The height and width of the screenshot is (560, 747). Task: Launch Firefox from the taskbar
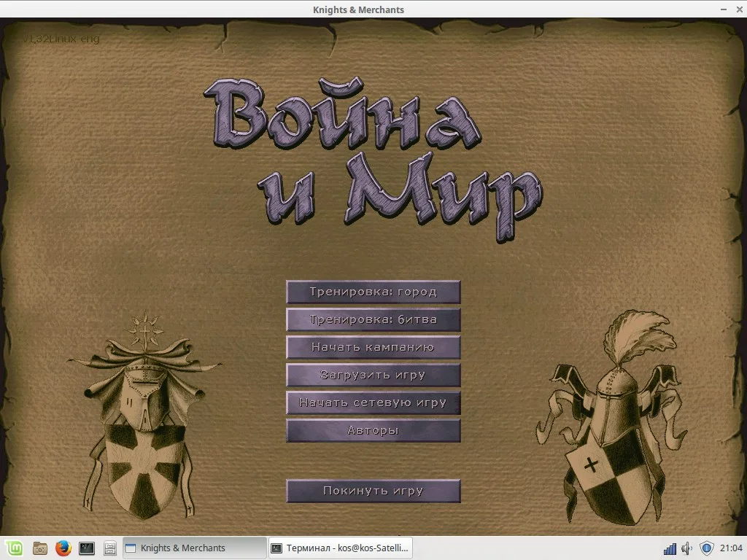pyautogui.click(x=63, y=548)
